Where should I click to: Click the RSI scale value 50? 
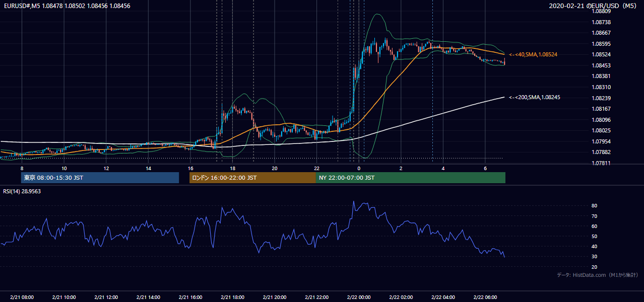[595, 236]
